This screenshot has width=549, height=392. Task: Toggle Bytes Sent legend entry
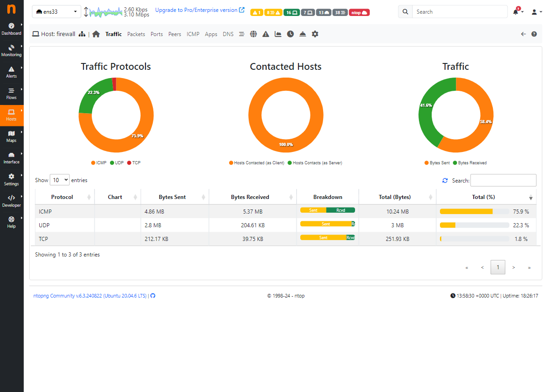437,163
